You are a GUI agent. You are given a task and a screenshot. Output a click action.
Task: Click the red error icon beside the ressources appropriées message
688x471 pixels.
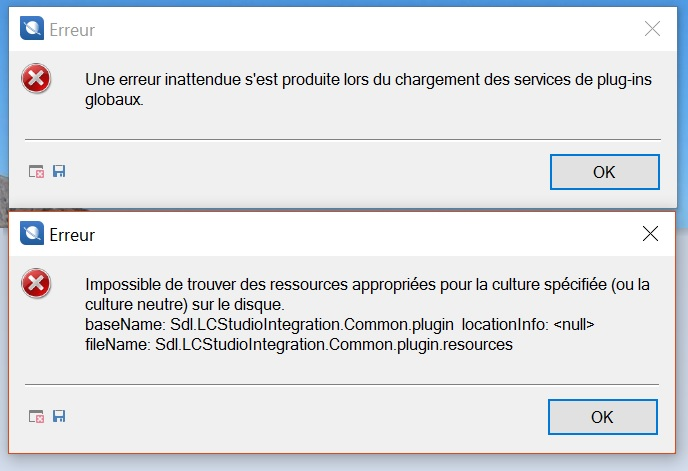point(36,283)
